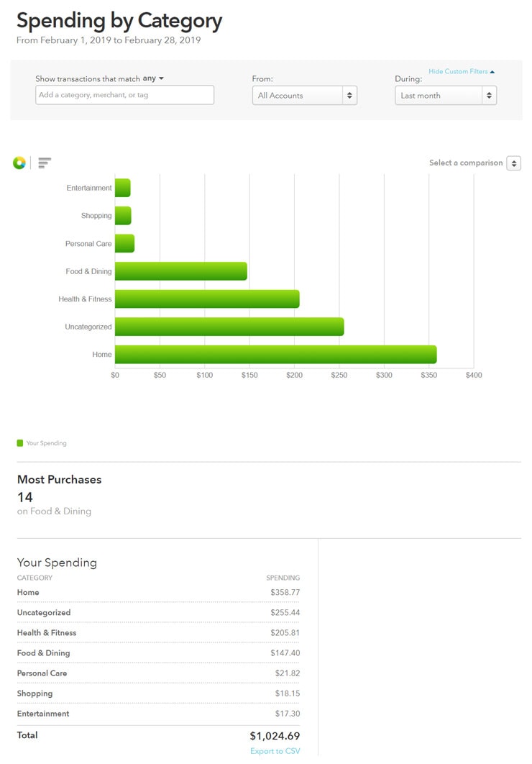Open Shopping category in spending table
The width and height of the screenshot is (532, 764).
coord(35,693)
